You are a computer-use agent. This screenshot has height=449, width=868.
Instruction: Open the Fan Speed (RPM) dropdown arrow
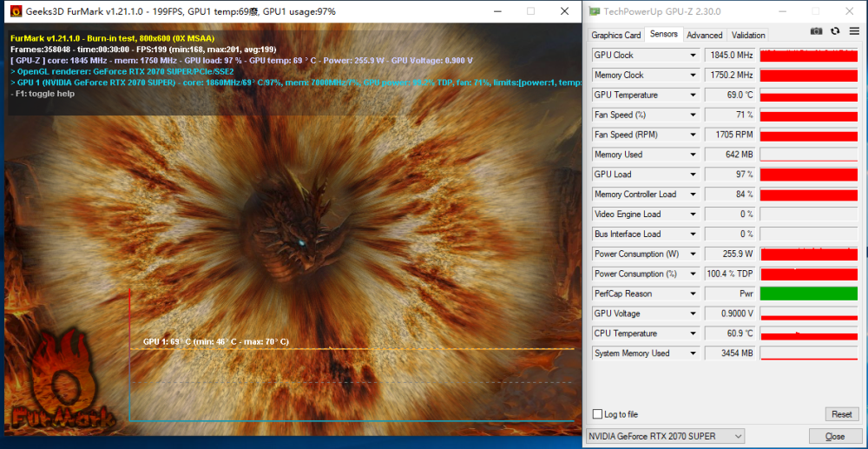pyautogui.click(x=693, y=135)
